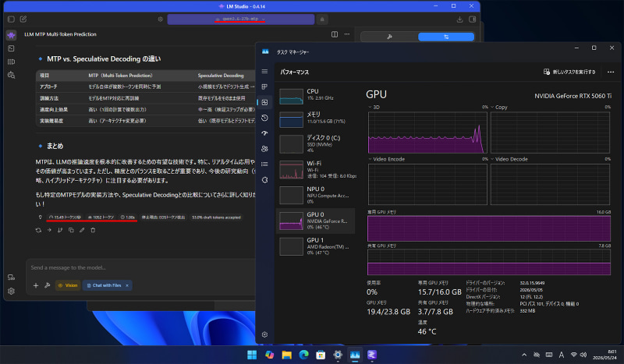Toggle the right sidebar panel in LM Studio
624x364 pixels.
[x=473, y=19]
